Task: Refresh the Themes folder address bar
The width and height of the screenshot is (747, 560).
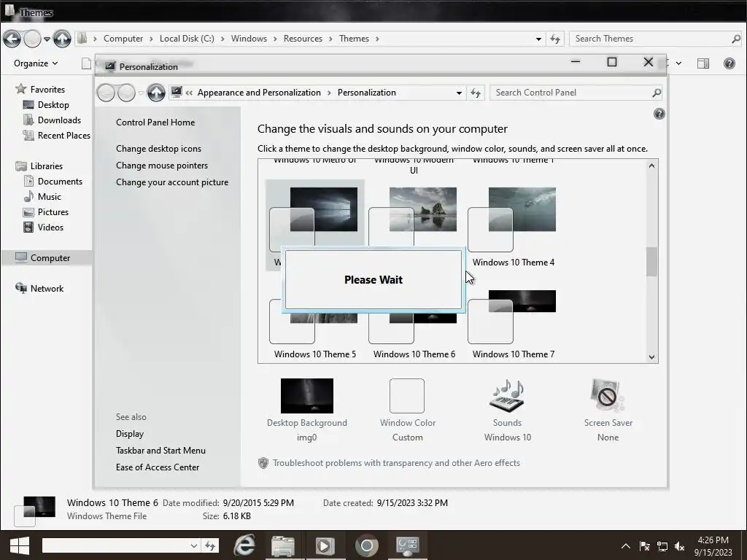Action: [x=555, y=39]
